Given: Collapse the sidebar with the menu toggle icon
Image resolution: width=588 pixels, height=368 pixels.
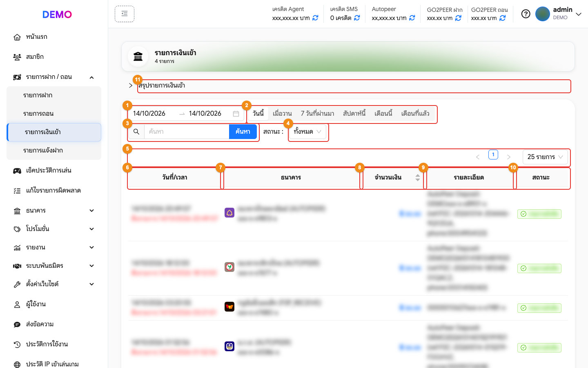Looking at the screenshot, I should pos(125,14).
